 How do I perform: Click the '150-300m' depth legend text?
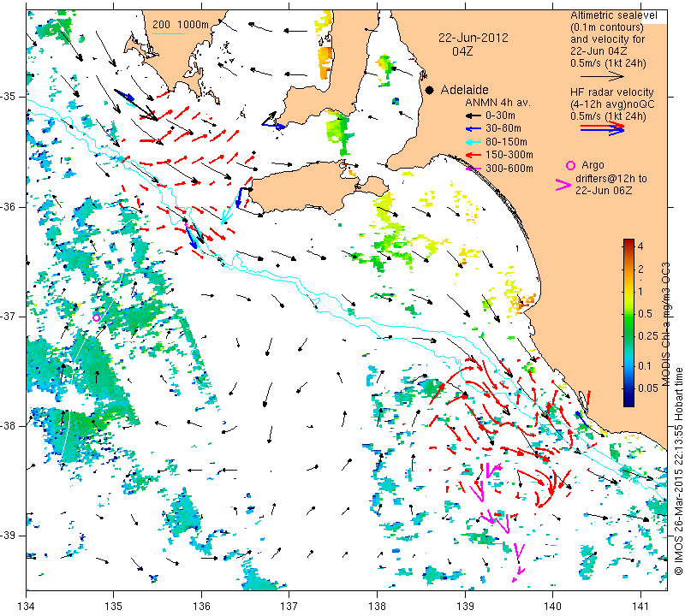(509, 155)
